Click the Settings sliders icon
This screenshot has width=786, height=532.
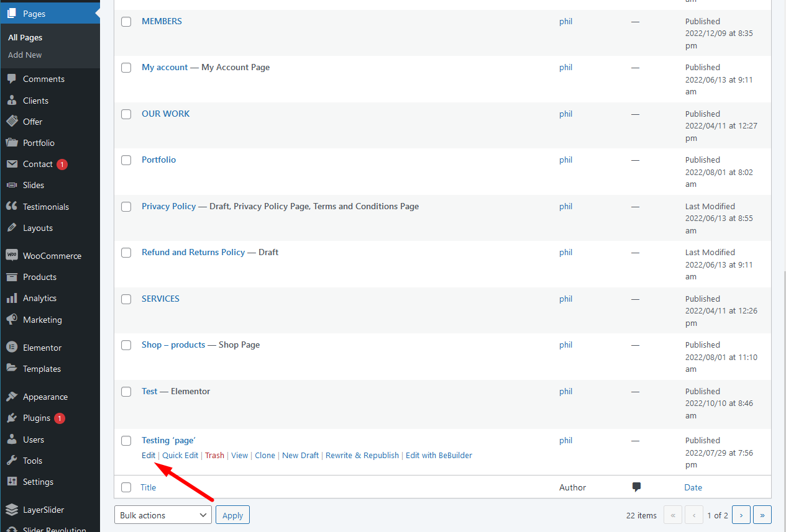[x=12, y=482]
